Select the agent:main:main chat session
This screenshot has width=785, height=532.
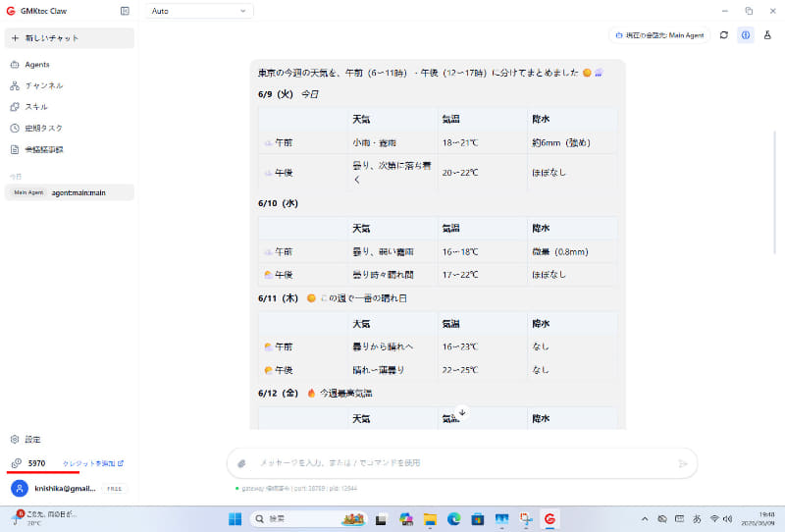point(70,192)
